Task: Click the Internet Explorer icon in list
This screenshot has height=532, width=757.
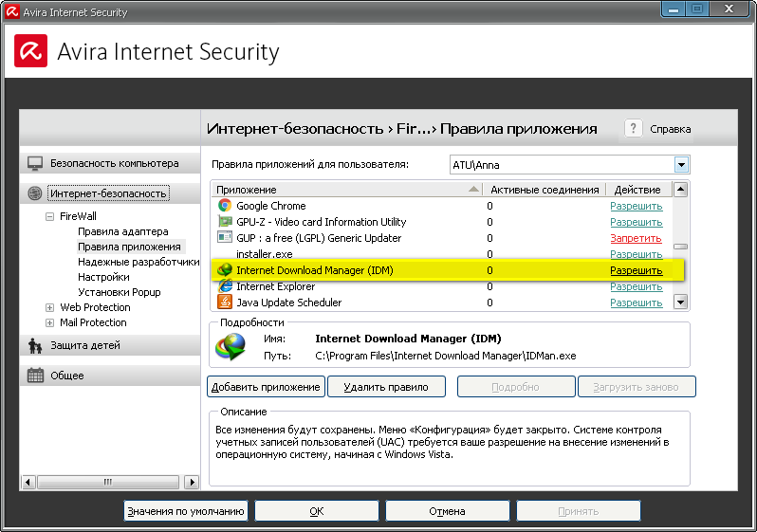Action: coord(225,286)
